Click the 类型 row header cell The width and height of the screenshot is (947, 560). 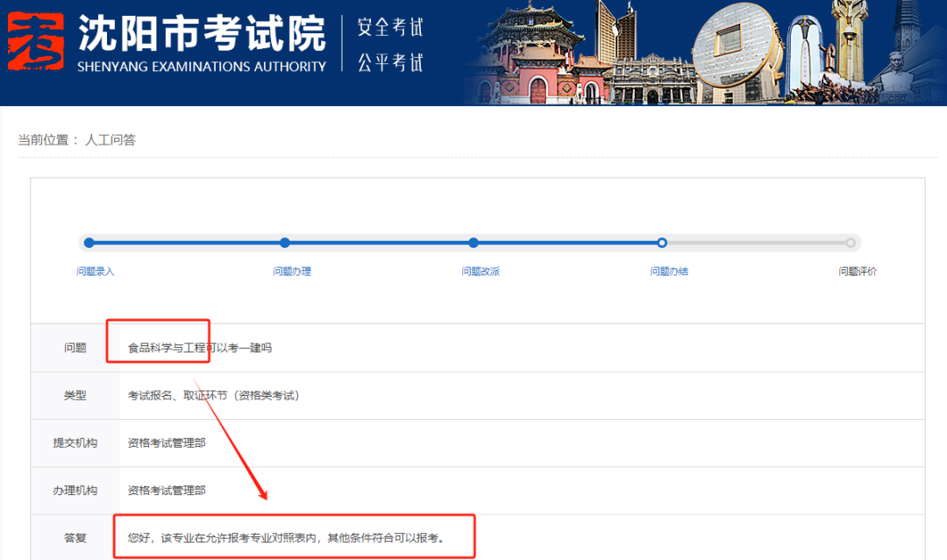pos(75,395)
